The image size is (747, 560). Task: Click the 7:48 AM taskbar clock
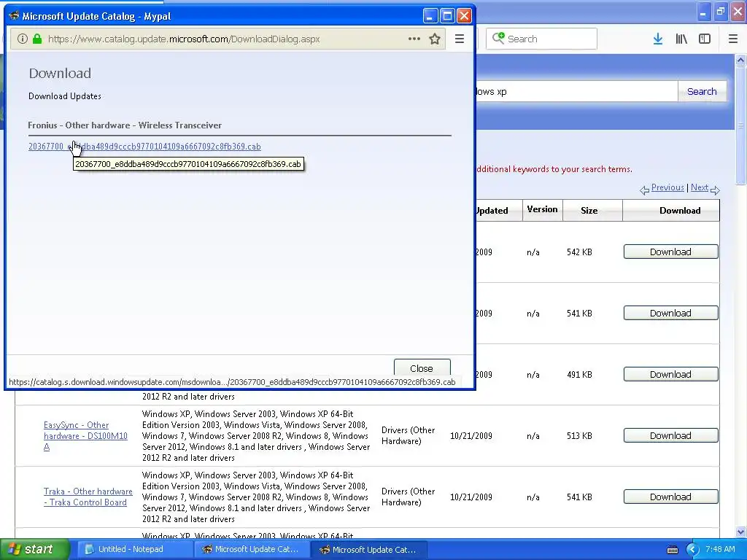click(x=720, y=549)
